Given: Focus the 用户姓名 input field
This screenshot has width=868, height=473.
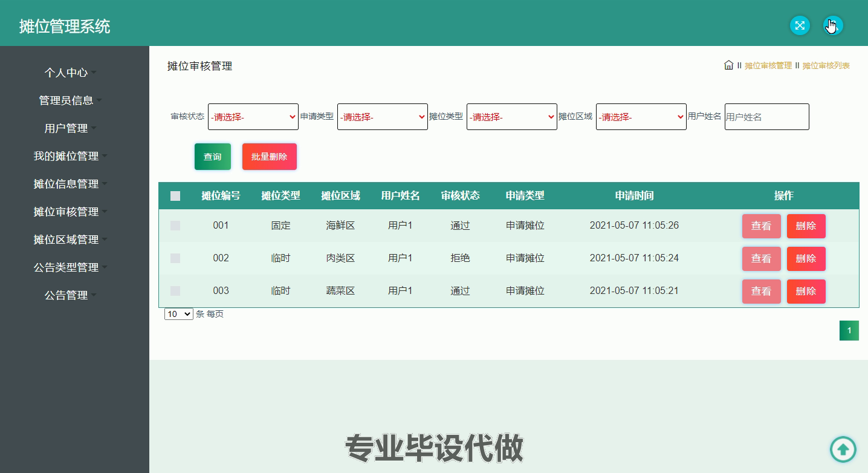Looking at the screenshot, I should [767, 117].
